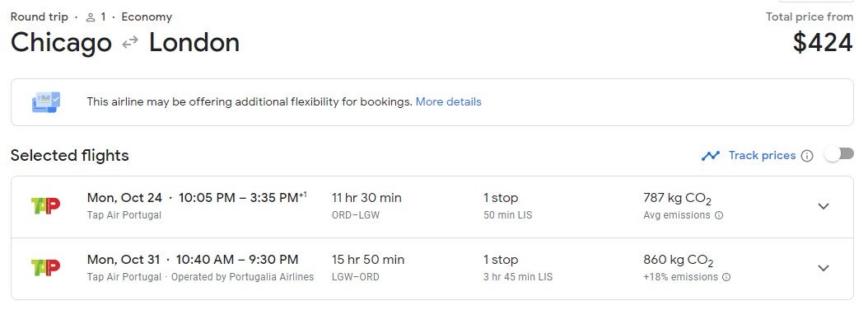Click the info icon beside +18% emissions
The height and width of the screenshot is (315, 868).
pyautogui.click(x=726, y=277)
